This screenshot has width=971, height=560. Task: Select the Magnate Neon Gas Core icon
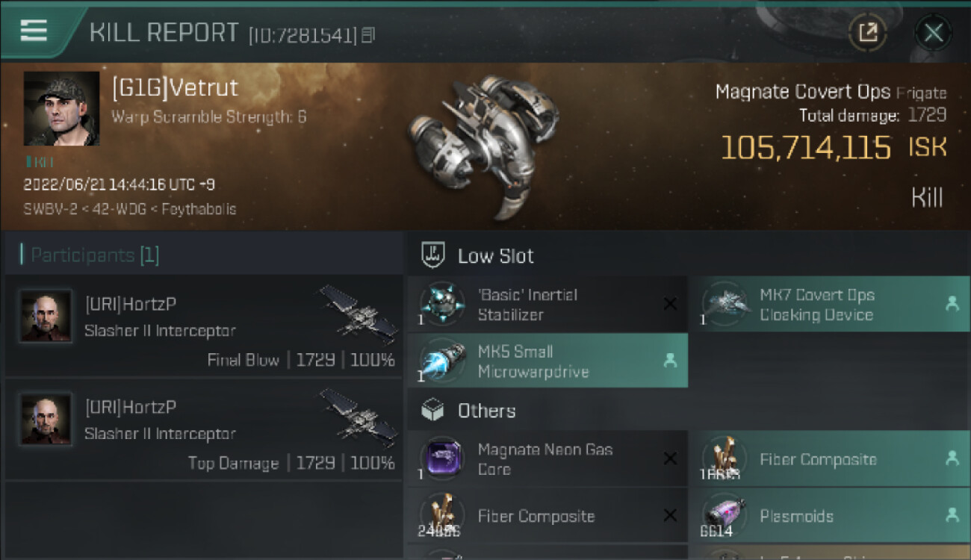click(x=442, y=458)
